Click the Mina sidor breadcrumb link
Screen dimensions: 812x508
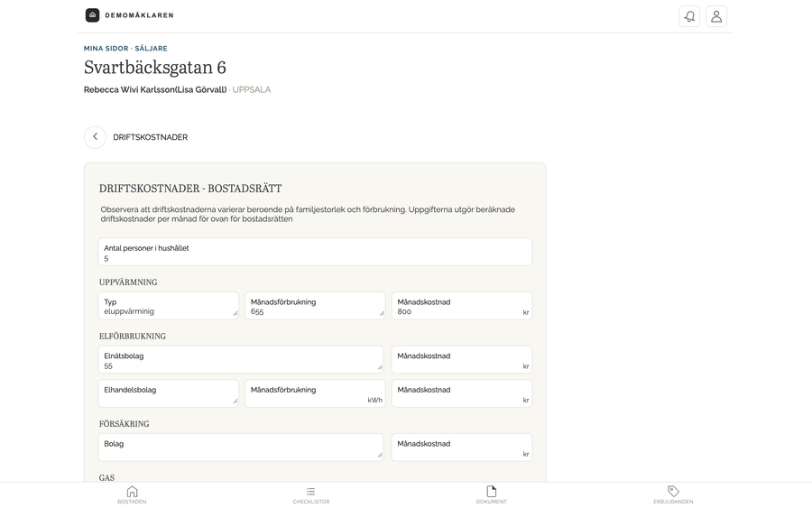pos(106,48)
